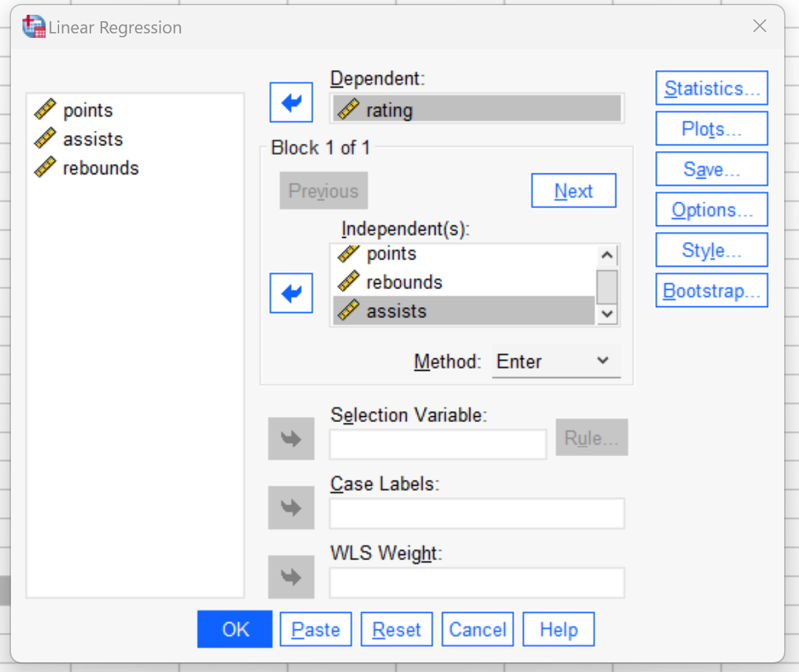Image resolution: width=799 pixels, height=672 pixels.
Task: Click the Next block button
Action: coord(574,191)
